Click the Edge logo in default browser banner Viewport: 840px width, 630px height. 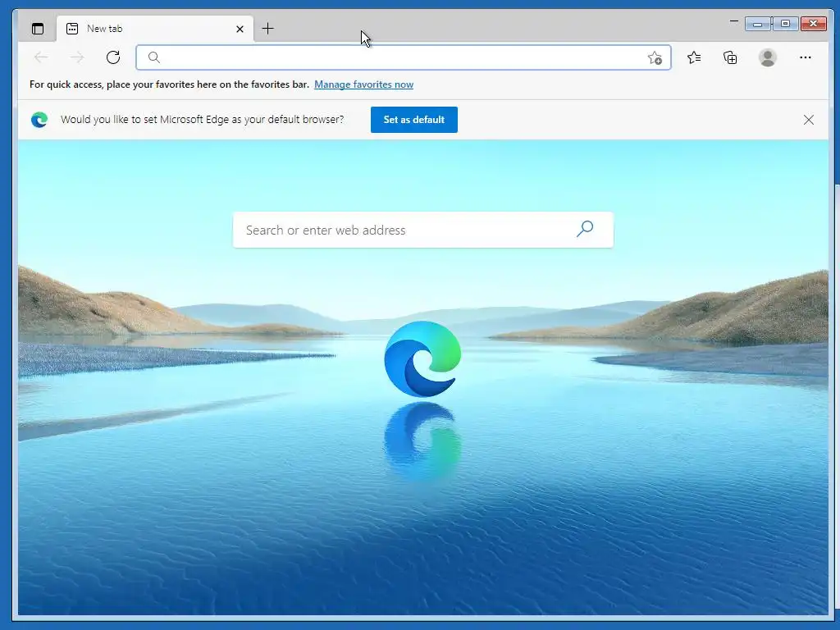39,120
